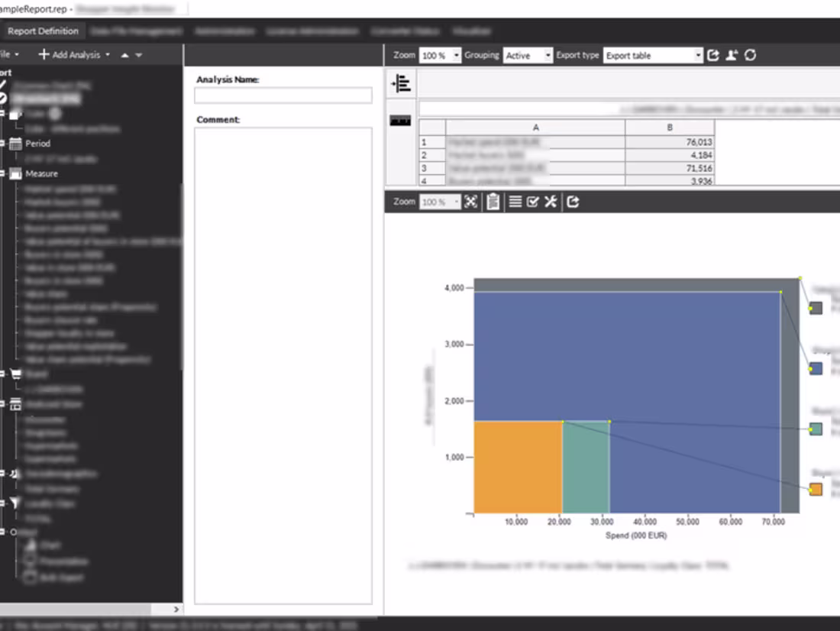Open the Grouping dropdown showing Active
This screenshot has width=840, height=631.
coord(528,55)
